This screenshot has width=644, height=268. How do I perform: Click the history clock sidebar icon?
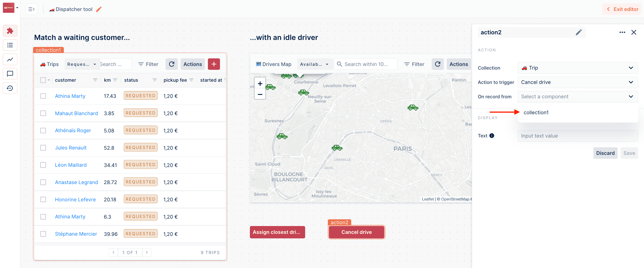[x=10, y=88]
